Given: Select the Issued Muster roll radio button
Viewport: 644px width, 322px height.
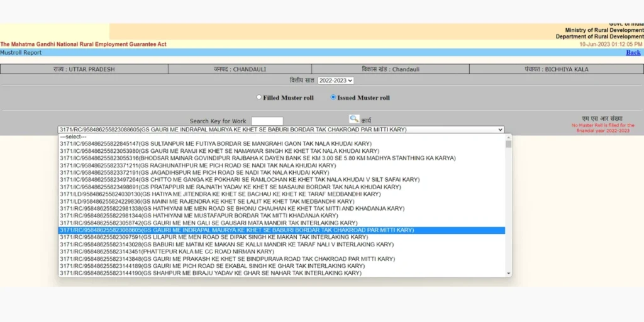Looking at the screenshot, I should pyautogui.click(x=333, y=97).
